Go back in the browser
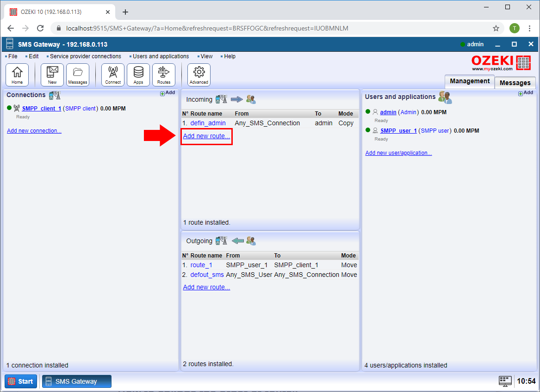This screenshot has width=540, height=392. (x=11, y=28)
